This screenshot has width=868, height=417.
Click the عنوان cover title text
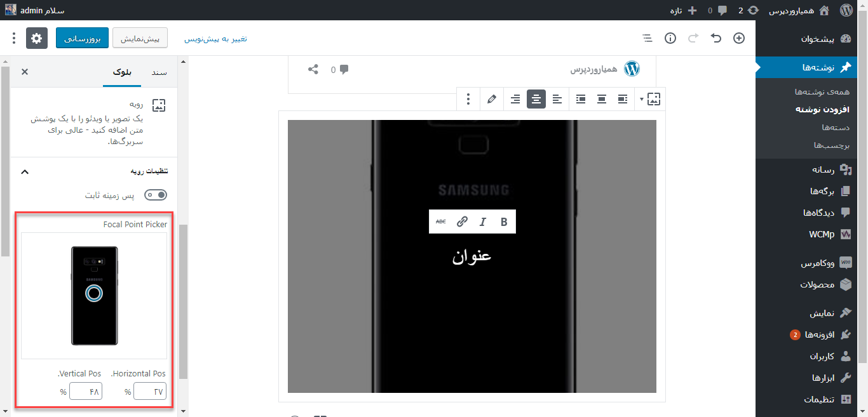coord(472,256)
